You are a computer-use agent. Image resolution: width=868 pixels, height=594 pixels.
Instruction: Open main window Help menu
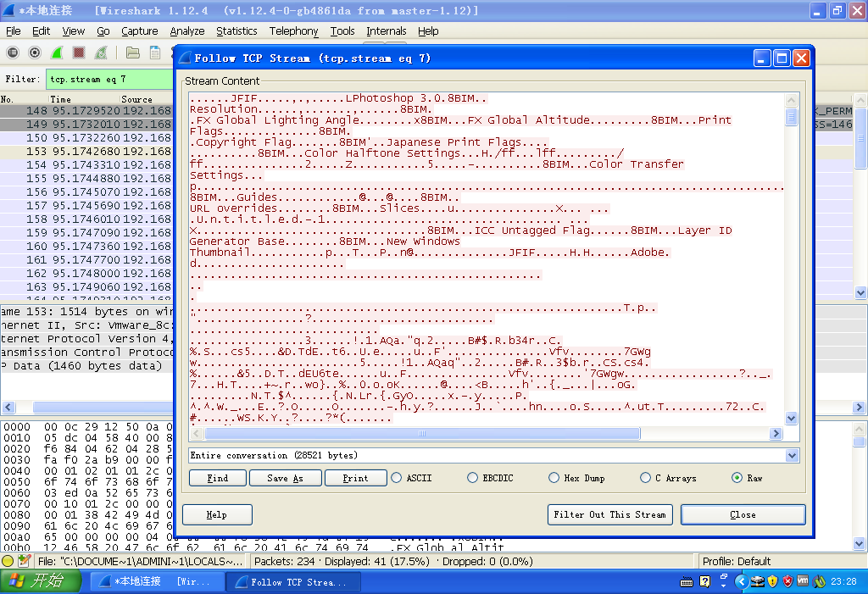[428, 31]
